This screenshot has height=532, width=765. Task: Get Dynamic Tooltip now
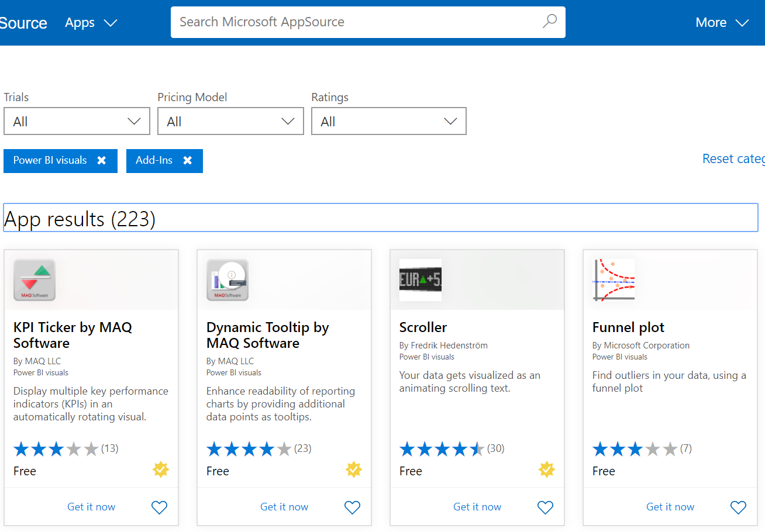pyautogui.click(x=284, y=507)
